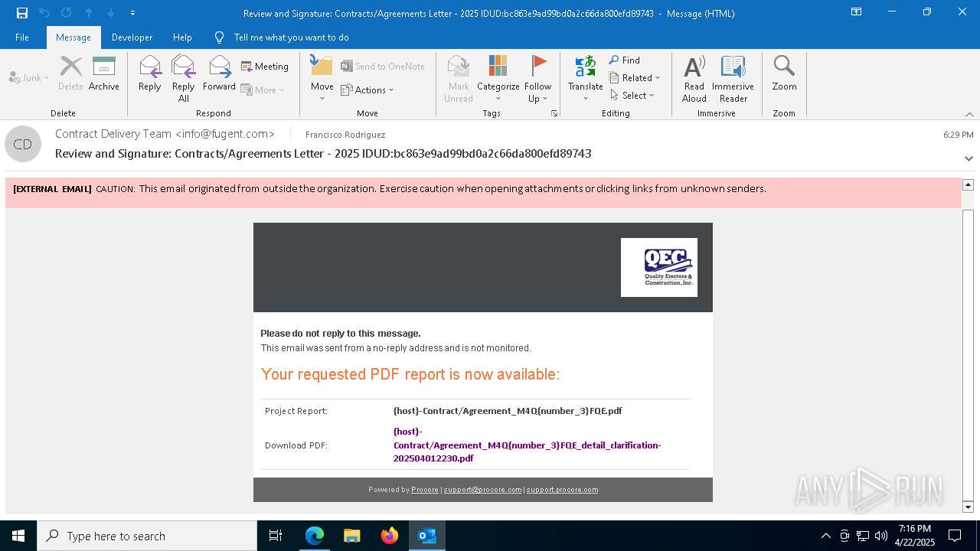Image resolution: width=980 pixels, height=551 pixels.
Task: Click the QEC company logo
Action: click(x=659, y=267)
